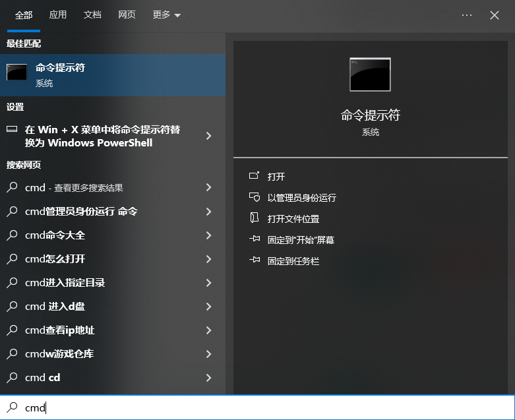Click the pin icon for 固定到任务栏
This screenshot has height=420, width=515.
point(255,260)
